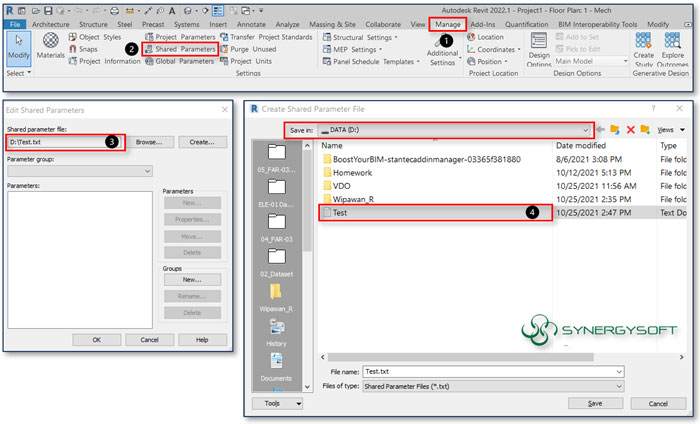The width and height of the screenshot is (700, 424).
Task: Click New under Groups
Action: [192, 279]
